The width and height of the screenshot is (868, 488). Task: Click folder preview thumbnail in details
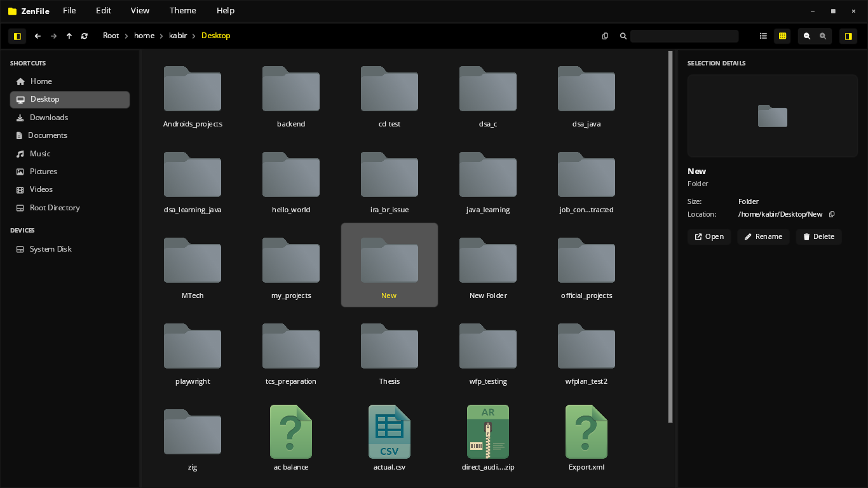(773, 116)
